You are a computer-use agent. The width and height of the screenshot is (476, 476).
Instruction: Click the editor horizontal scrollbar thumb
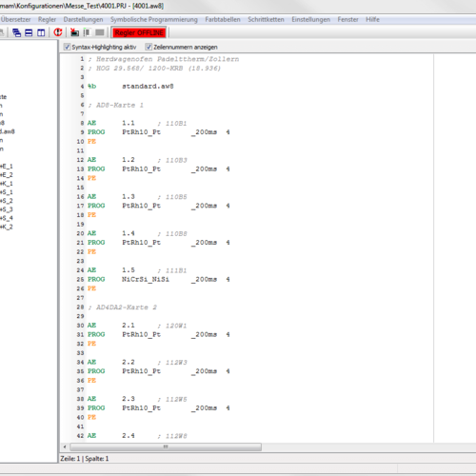[166, 446]
